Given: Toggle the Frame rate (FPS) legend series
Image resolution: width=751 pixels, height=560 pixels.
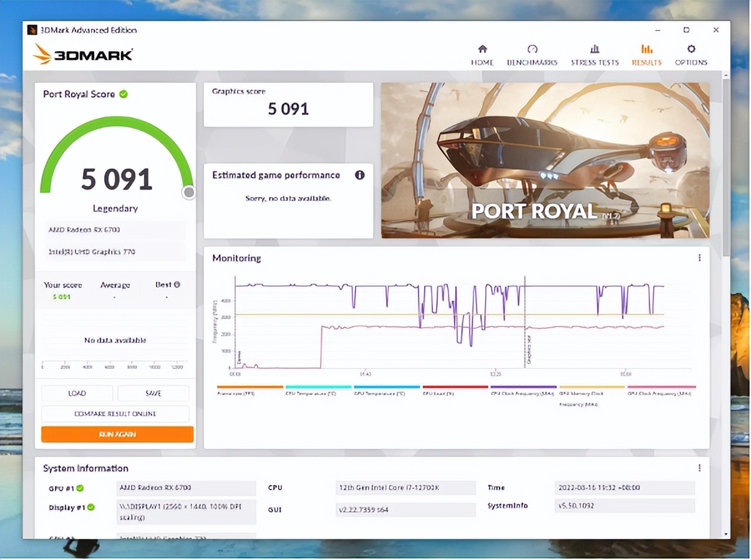Looking at the screenshot, I should click(250, 391).
